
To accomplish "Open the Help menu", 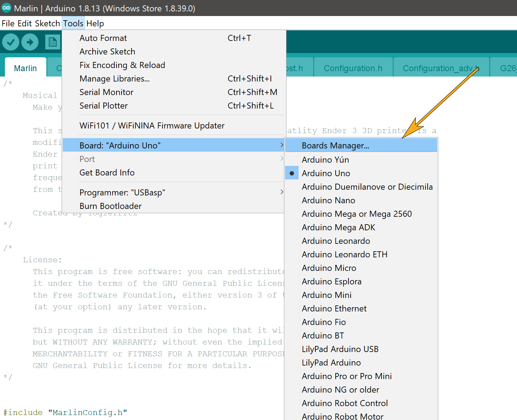I will (x=95, y=23).
